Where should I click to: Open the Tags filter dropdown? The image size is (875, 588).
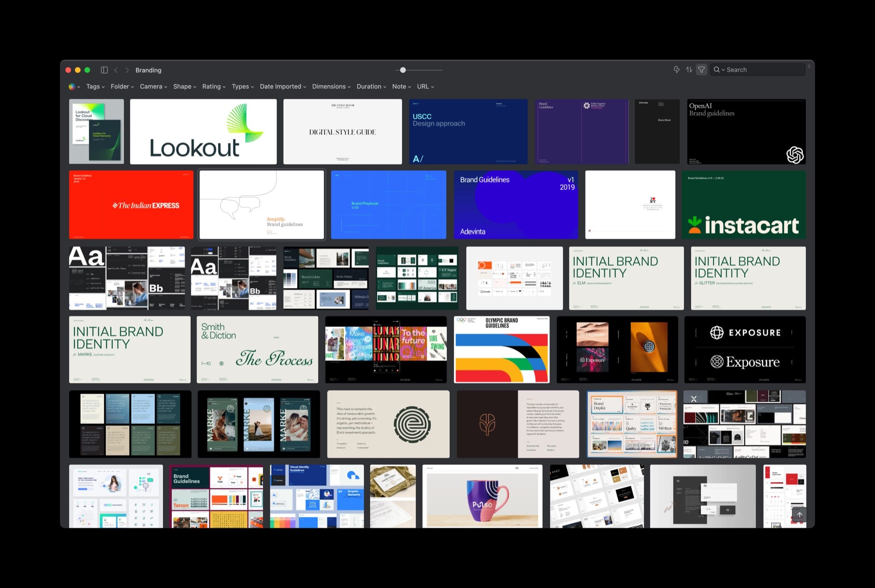[x=95, y=87]
